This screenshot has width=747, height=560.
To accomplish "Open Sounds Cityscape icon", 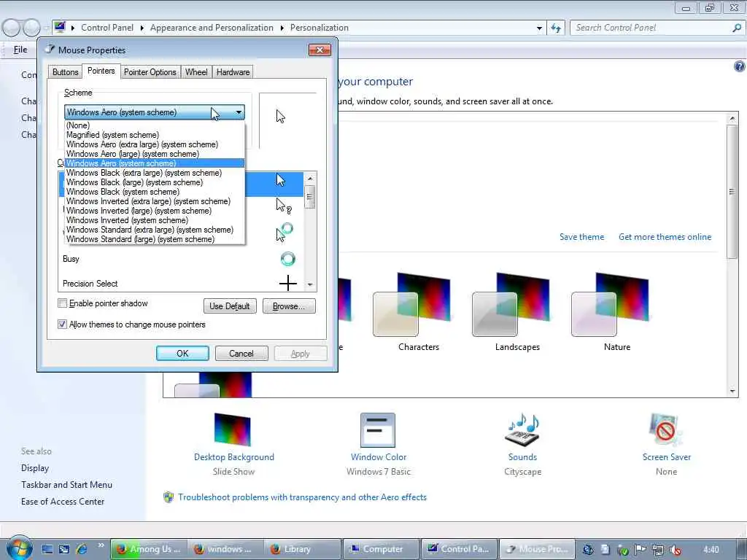I will point(522,429).
